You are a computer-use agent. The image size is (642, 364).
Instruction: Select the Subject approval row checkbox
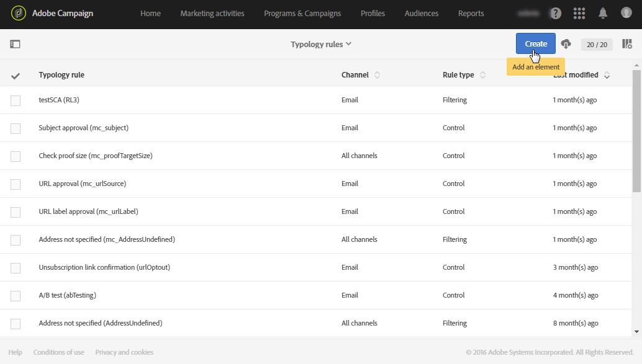[16, 128]
